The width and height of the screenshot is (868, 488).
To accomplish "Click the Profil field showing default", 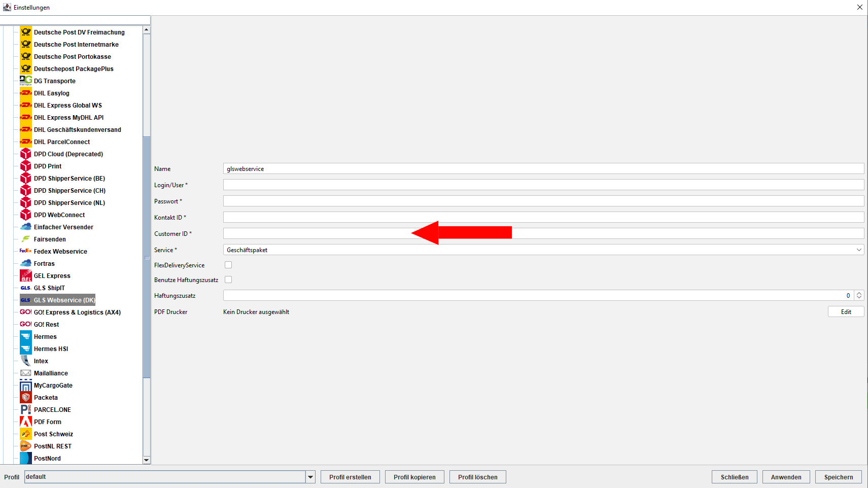I will (165, 477).
